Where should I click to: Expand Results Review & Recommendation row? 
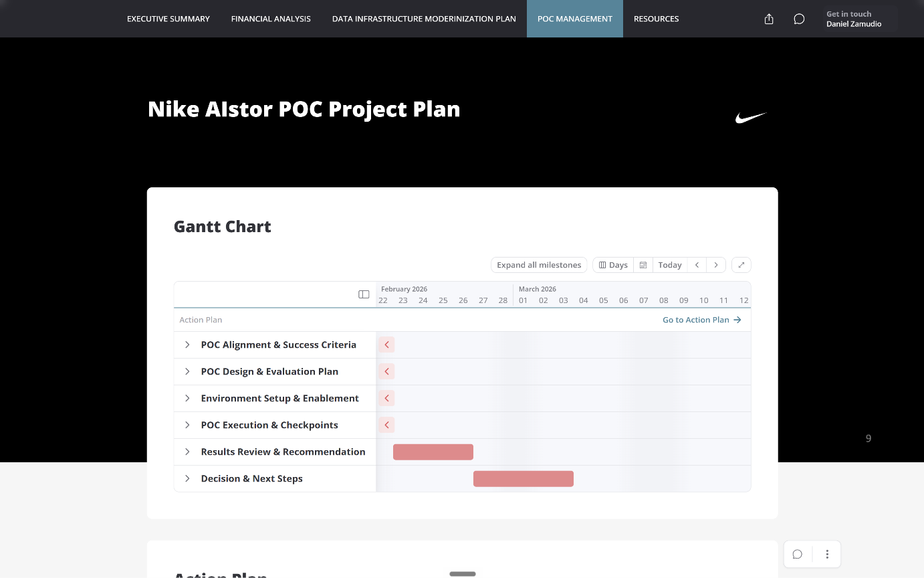(x=187, y=452)
